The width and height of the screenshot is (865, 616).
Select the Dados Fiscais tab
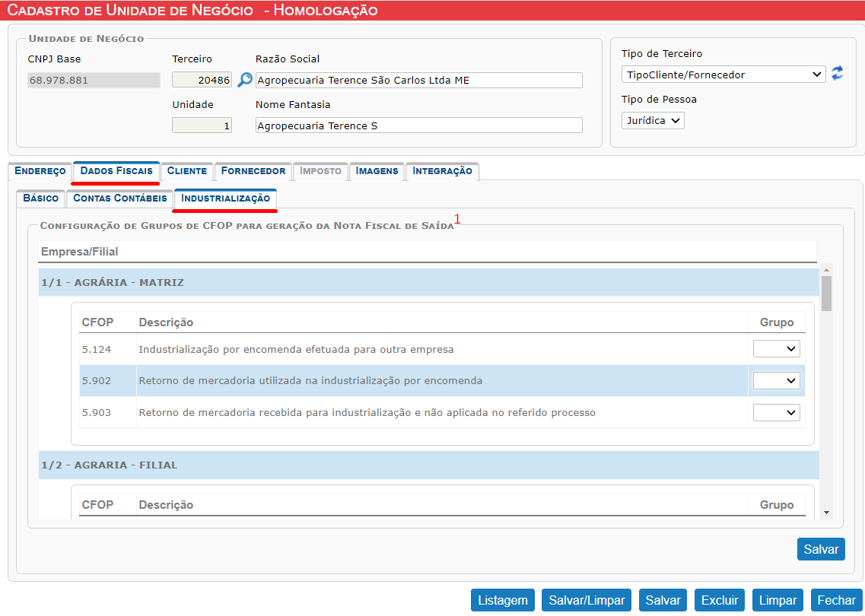pyautogui.click(x=116, y=171)
